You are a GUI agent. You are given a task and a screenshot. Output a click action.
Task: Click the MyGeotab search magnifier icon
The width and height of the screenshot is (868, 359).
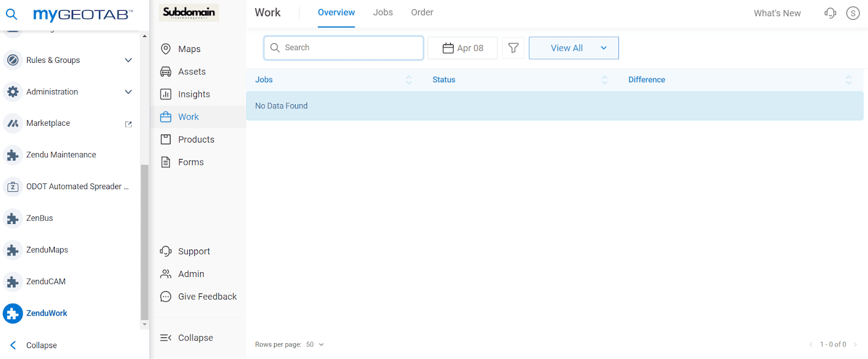(11, 14)
